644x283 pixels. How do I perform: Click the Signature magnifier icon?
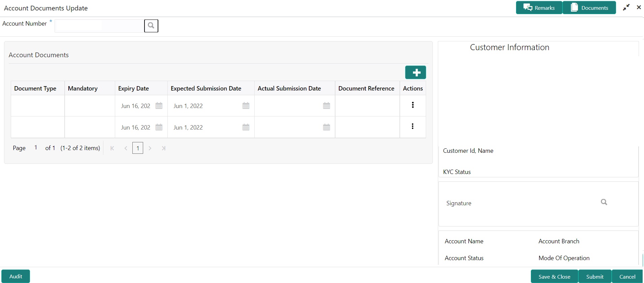pyautogui.click(x=604, y=202)
